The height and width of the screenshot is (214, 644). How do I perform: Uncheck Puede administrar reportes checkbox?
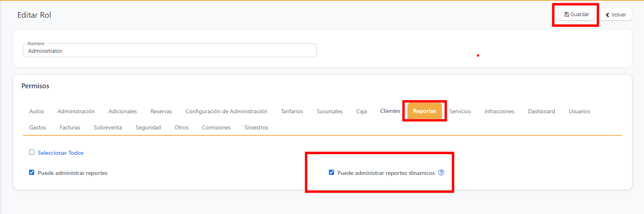pos(32,172)
